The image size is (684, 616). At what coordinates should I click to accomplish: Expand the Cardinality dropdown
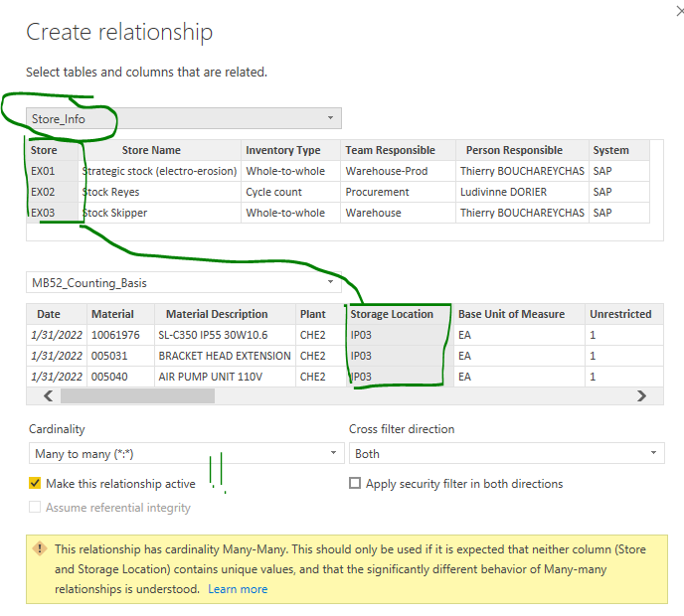[x=184, y=453]
